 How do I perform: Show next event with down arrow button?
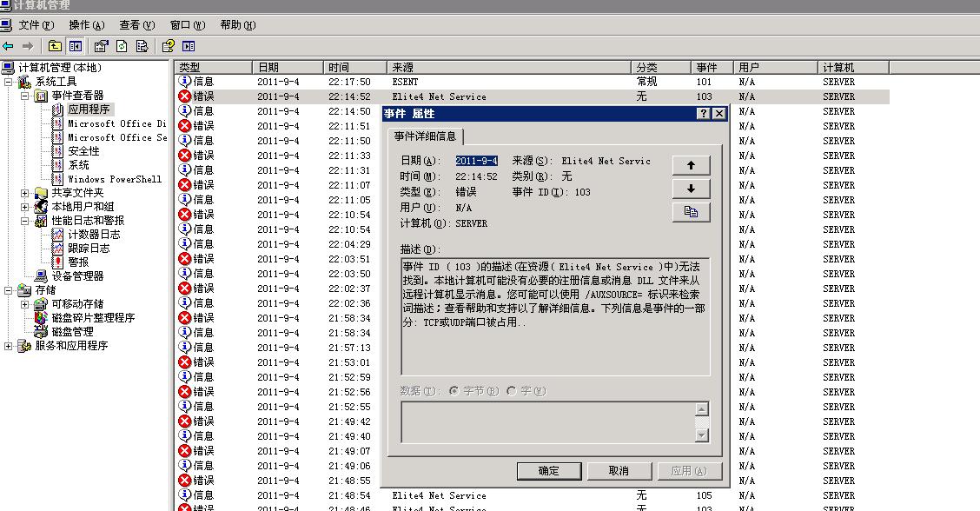click(691, 189)
